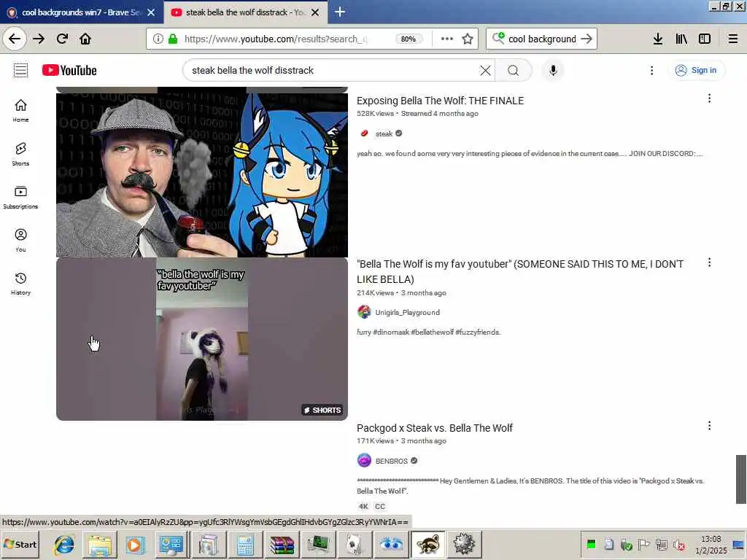Open the Windows Start menu
Screen dimensions: 747x560
(x=20, y=544)
